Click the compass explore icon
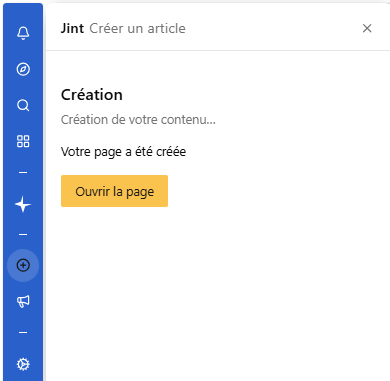This screenshot has width=390, height=381. click(x=23, y=69)
